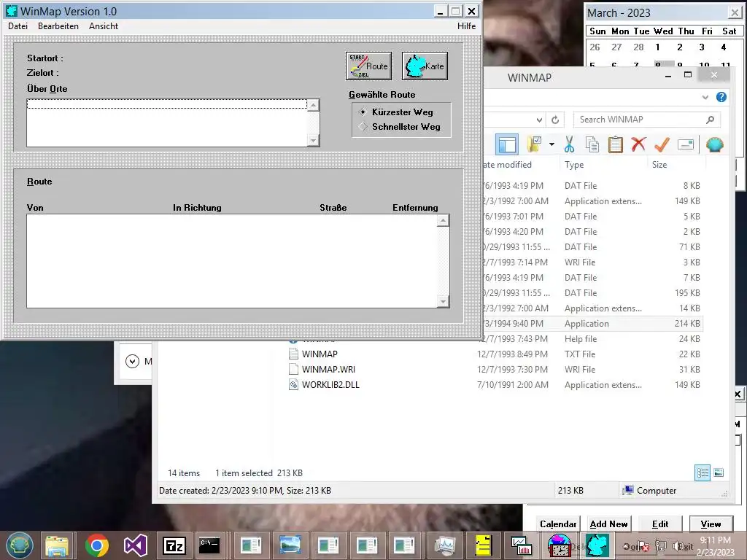Image resolution: width=747 pixels, height=560 pixels.
Task: Click scroll down arrow of Über Orte list
Action: click(313, 141)
